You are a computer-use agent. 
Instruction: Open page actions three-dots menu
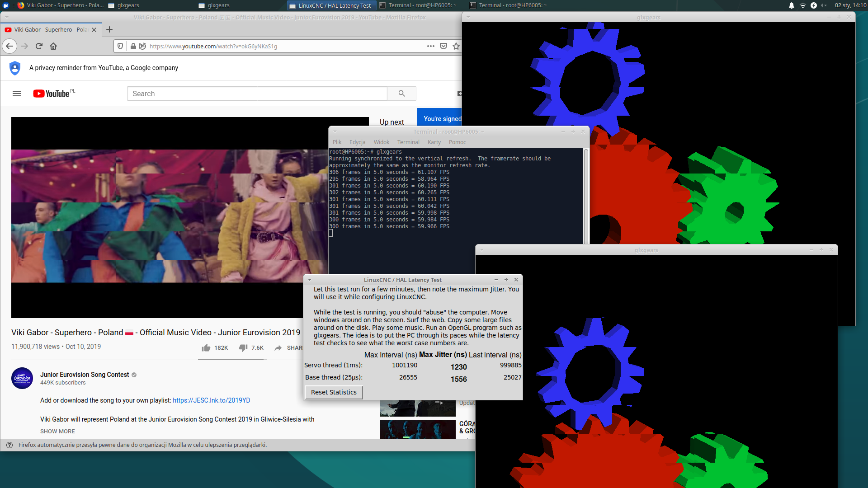pyautogui.click(x=431, y=46)
